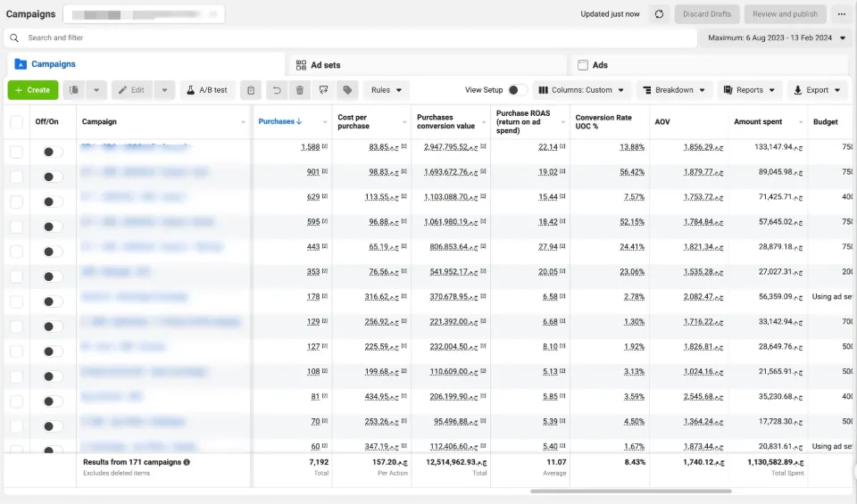857x504 pixels.
Task: Click the 27.94 ROAS value
Action: tap(547, 247)
